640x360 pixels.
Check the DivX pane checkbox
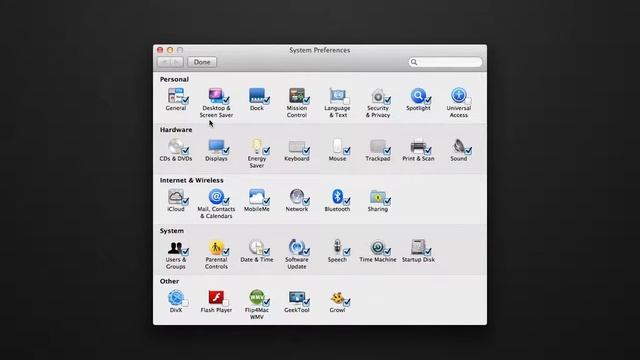185,303
